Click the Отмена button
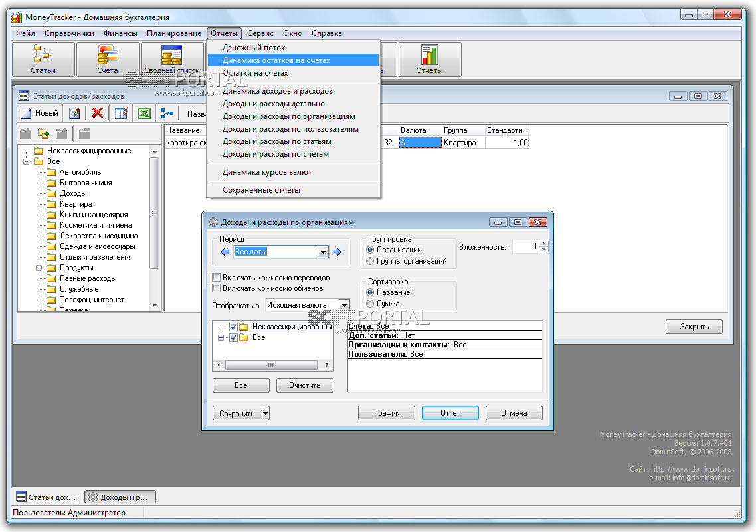This screenshot has height=532, width=756. pyautogui.click(x=514, y=414)
